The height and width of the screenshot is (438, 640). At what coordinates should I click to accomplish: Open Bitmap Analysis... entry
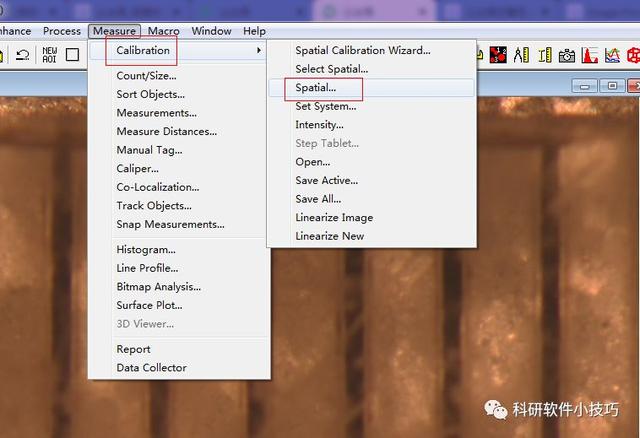point(178,287)
